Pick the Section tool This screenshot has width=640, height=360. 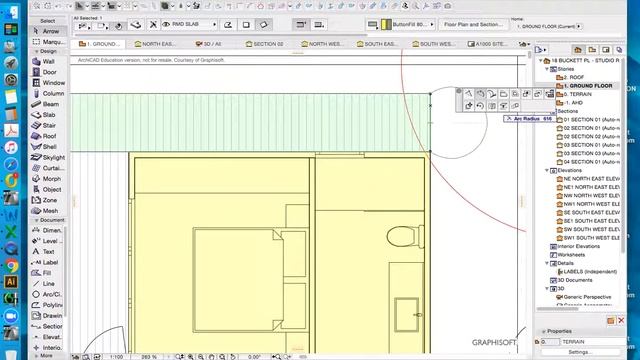pos(47,326)
